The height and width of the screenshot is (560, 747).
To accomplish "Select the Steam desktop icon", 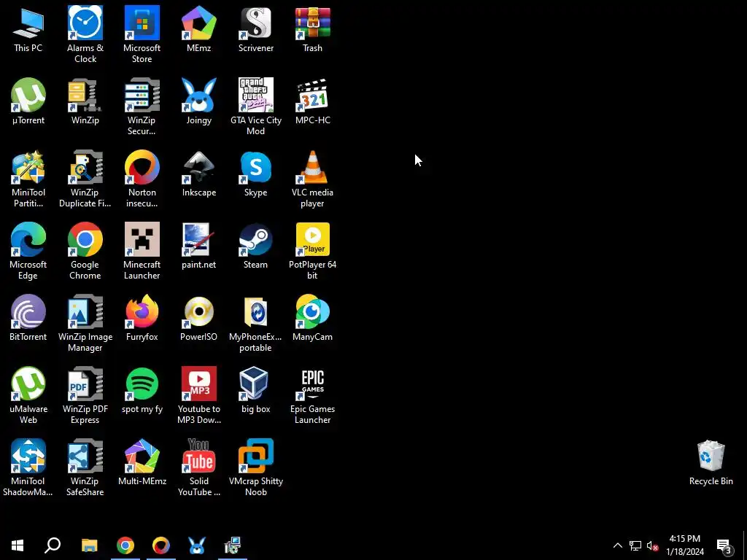I will (x=256, y=246).
